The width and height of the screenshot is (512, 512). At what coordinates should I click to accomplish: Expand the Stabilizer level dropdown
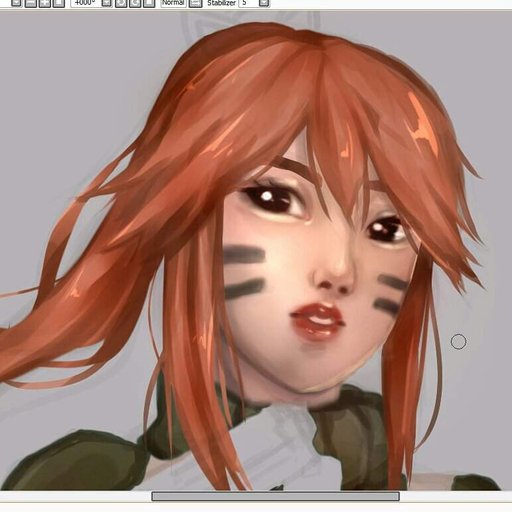point(264,3)
